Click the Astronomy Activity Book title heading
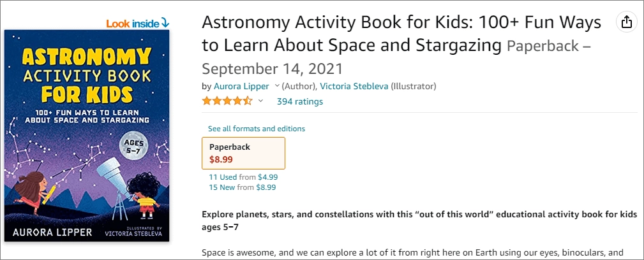Screen dimensions: 644x260 pos(401,34)
